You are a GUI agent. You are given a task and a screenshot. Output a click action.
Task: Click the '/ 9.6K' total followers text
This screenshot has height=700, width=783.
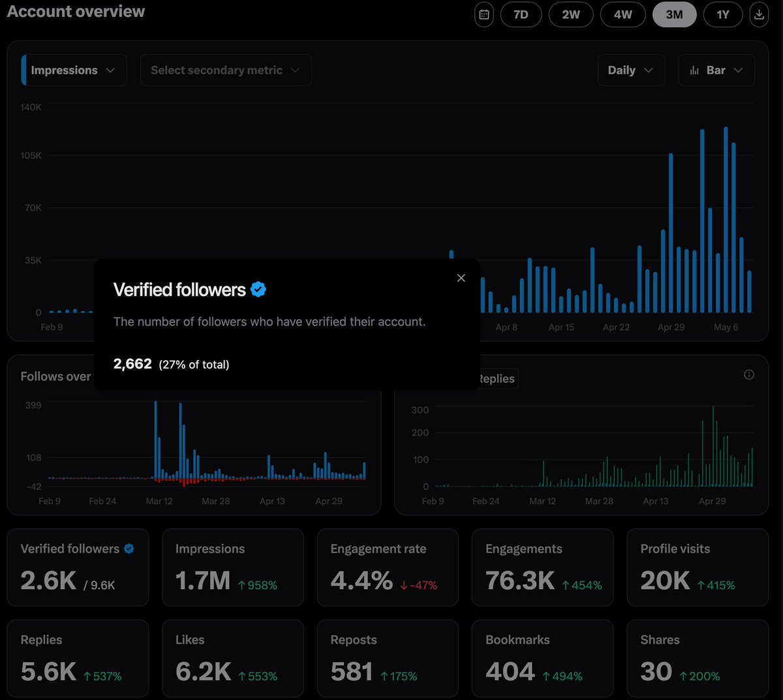(x=99, y=585)
